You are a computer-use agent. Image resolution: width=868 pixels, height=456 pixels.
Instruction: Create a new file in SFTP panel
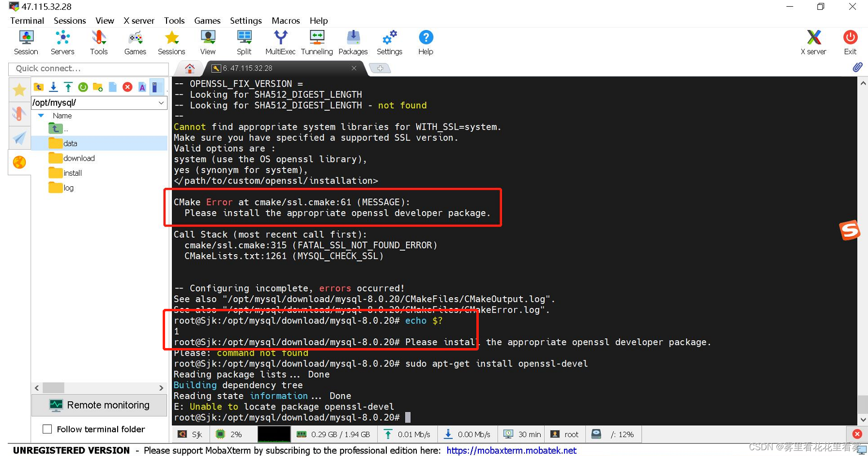[113, 87]
